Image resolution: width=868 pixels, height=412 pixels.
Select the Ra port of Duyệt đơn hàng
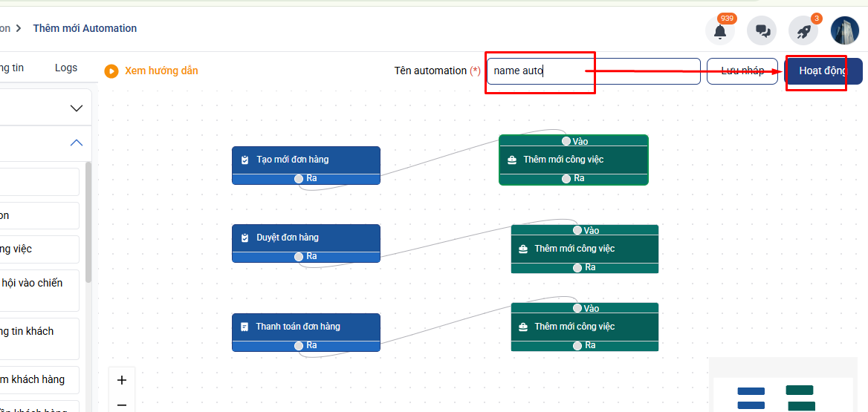[299, 256]
